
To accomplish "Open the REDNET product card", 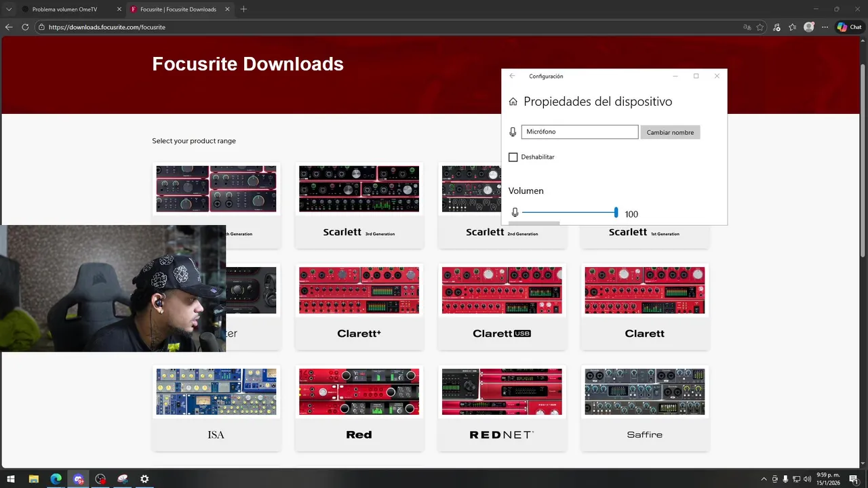I will (x=502, y=408).
